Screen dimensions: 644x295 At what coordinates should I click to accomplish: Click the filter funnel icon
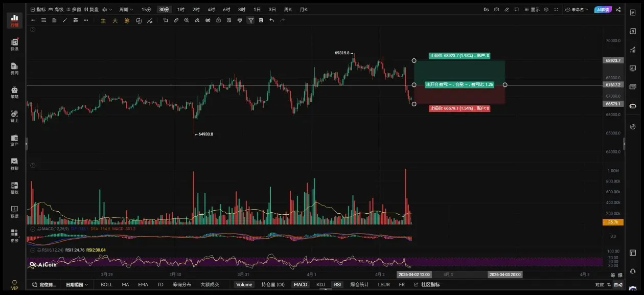(x=250, y=20)
